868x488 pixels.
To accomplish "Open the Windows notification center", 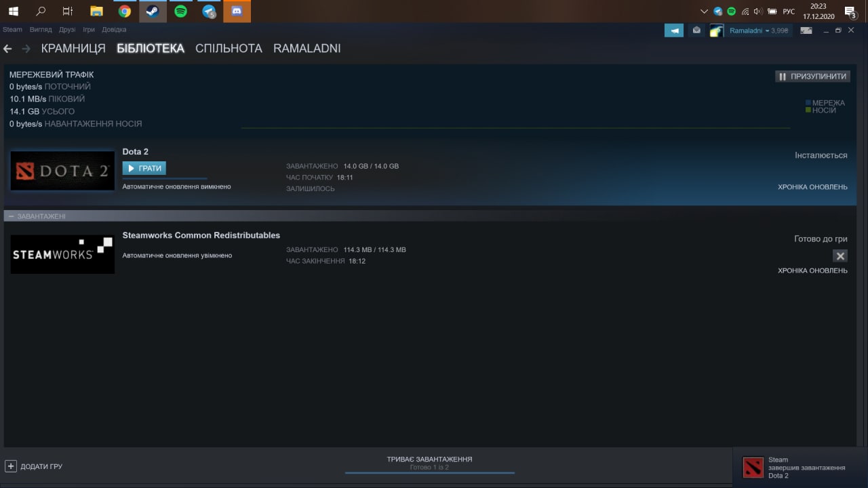I will 850,12.
